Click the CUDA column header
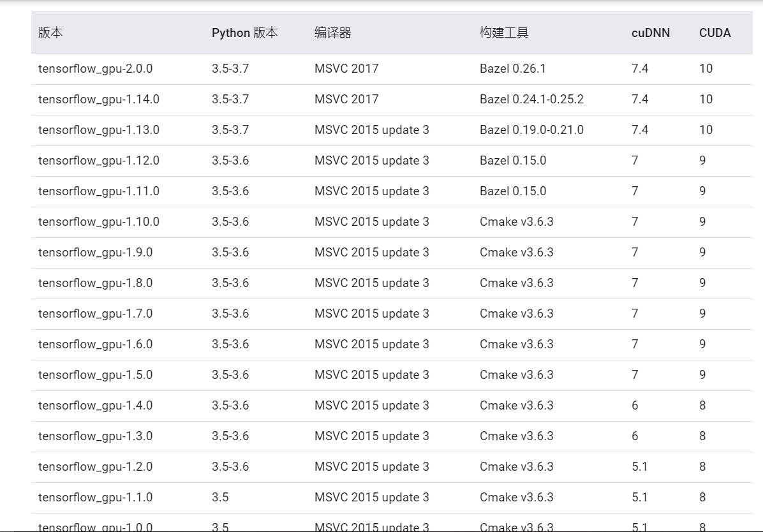The height and width of the screenshot is (532, 763). tap(715, 33)
